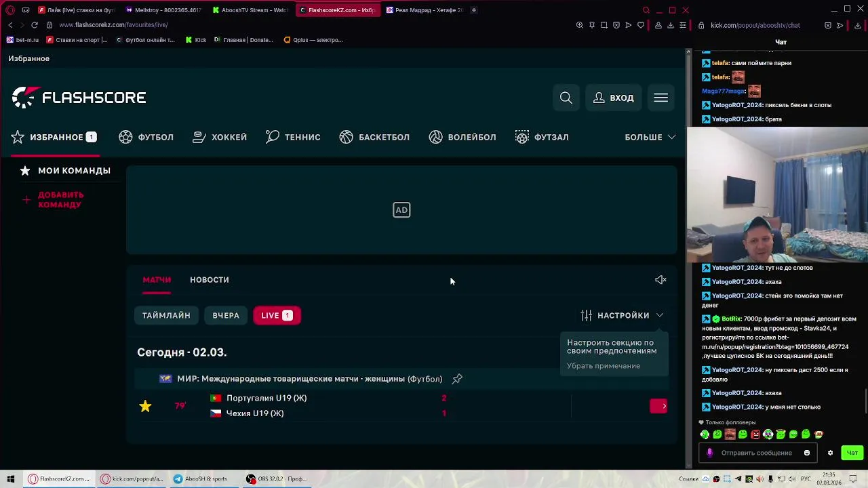Switch to the Реал Мадрид - Хетафе tab
868x488 pixels.
[425, 10]
